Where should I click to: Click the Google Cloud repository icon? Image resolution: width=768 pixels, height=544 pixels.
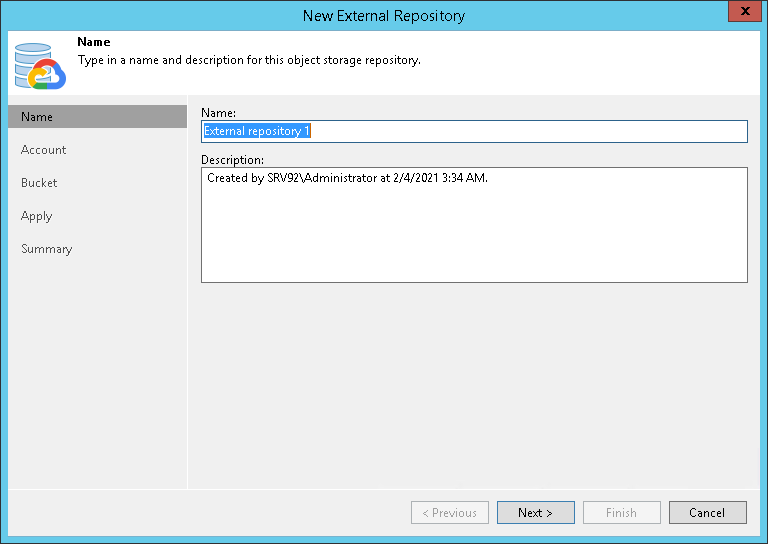(40, 66)
